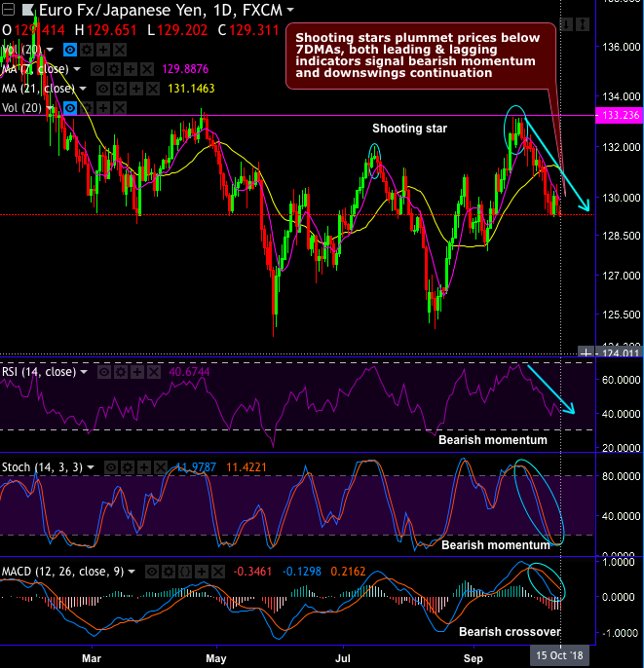The width and height of the screenshot is (644, 668).
Task: Click the MACD line value -0.1298
Action: [x=302, y=572]
